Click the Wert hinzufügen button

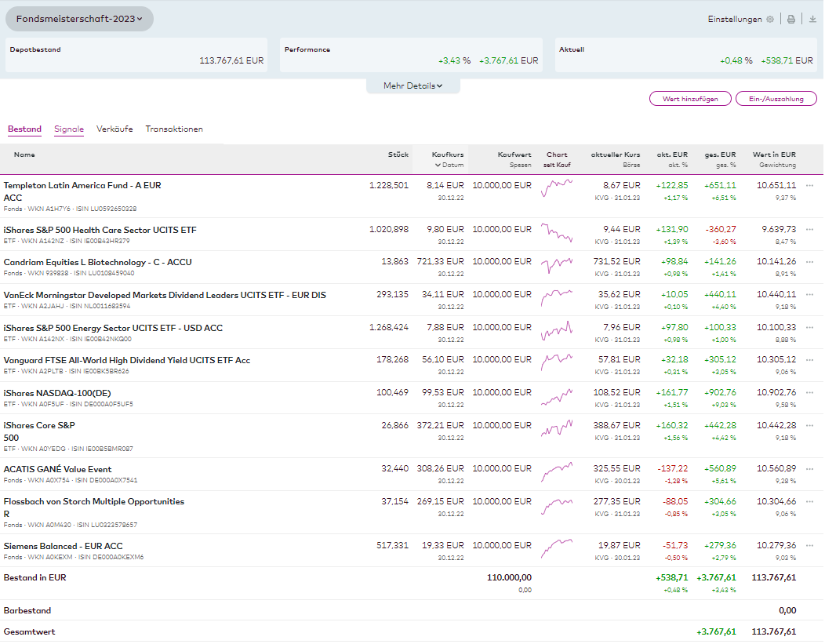tap(690, 99)
